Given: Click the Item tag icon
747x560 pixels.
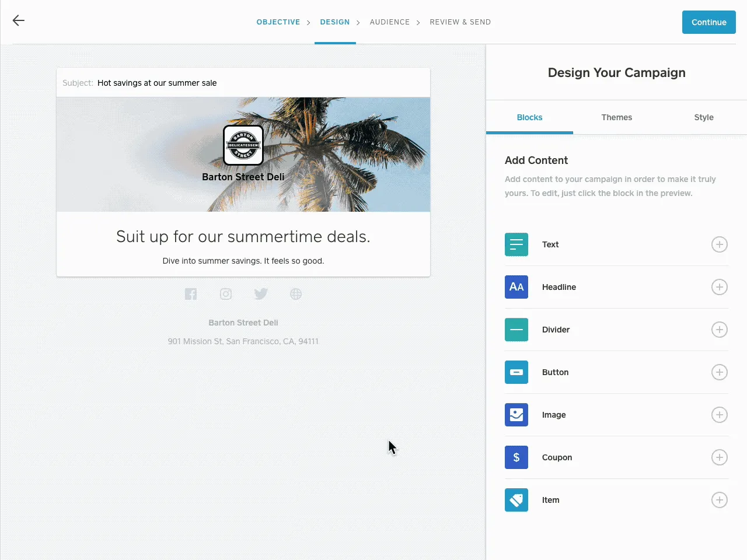Looking at the screenshot, I should (x=516, y=500).
